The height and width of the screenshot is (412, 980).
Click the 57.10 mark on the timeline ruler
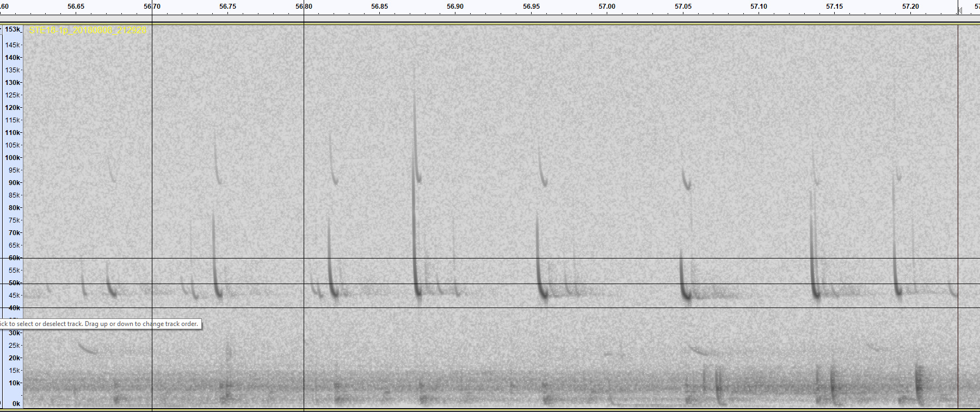pyautogui.click(x=759, y=7)
